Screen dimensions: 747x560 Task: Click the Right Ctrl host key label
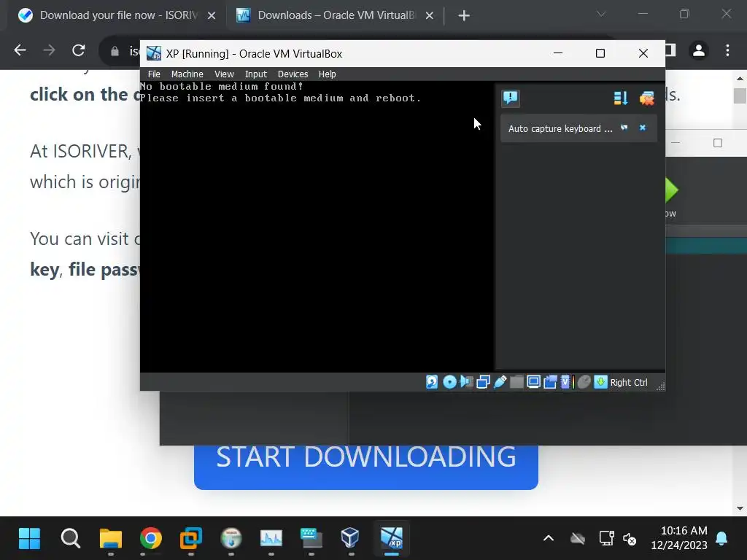click(x=629, y=383)
